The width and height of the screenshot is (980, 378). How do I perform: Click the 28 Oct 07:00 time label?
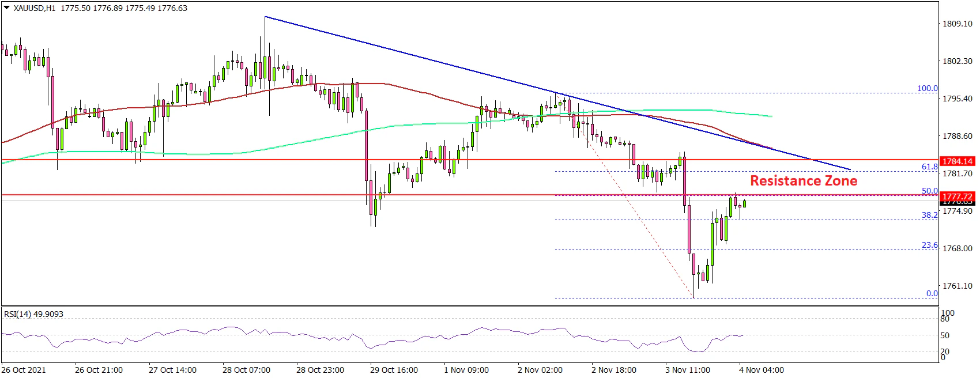246,370
